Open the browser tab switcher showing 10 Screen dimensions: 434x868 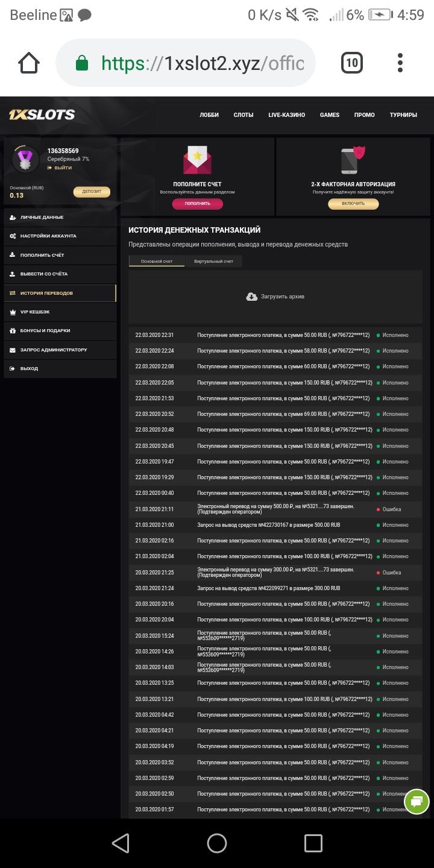click(352, 63)
